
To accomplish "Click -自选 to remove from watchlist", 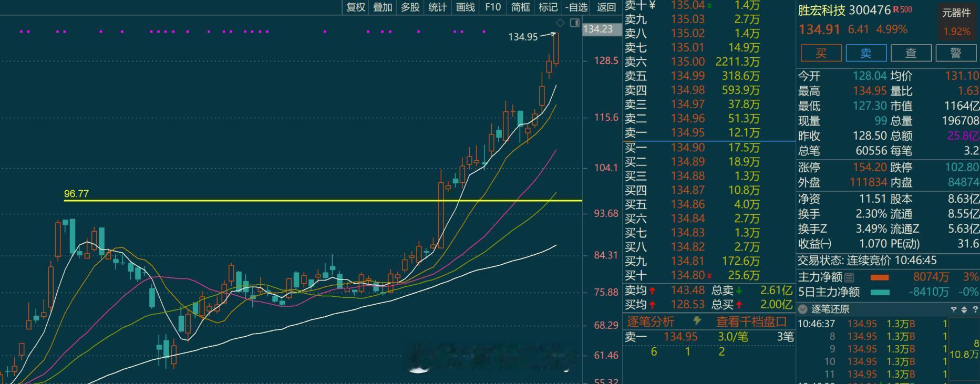I will point(576,7).
